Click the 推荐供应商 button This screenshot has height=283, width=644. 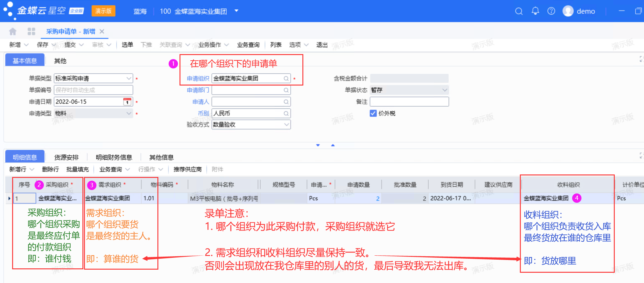click(188, 169)
